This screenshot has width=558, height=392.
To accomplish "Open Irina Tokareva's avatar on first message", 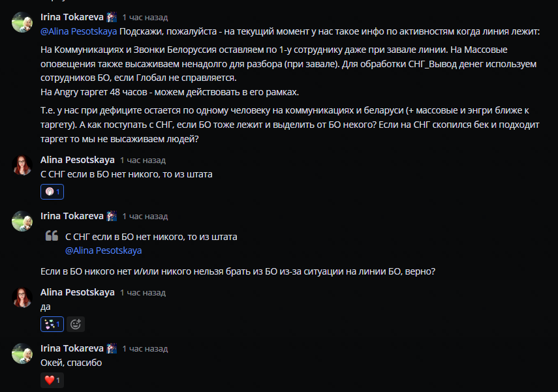I will (22, 22).
